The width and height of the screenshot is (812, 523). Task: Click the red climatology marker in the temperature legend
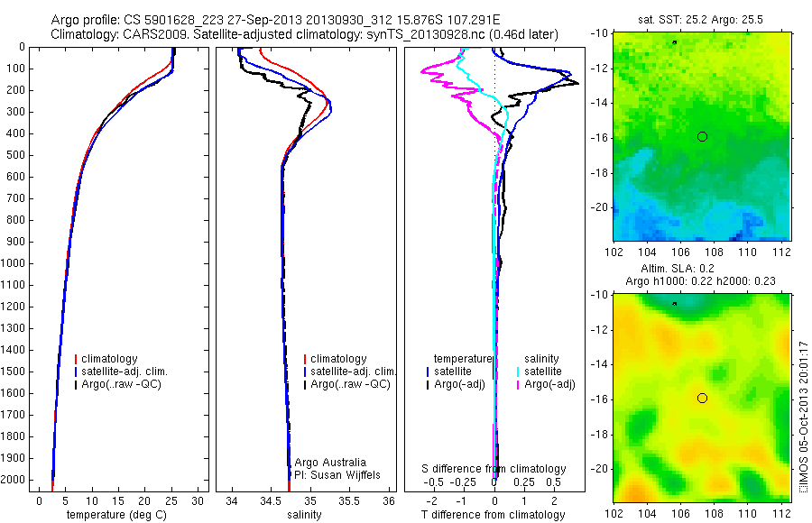[76, 359]
